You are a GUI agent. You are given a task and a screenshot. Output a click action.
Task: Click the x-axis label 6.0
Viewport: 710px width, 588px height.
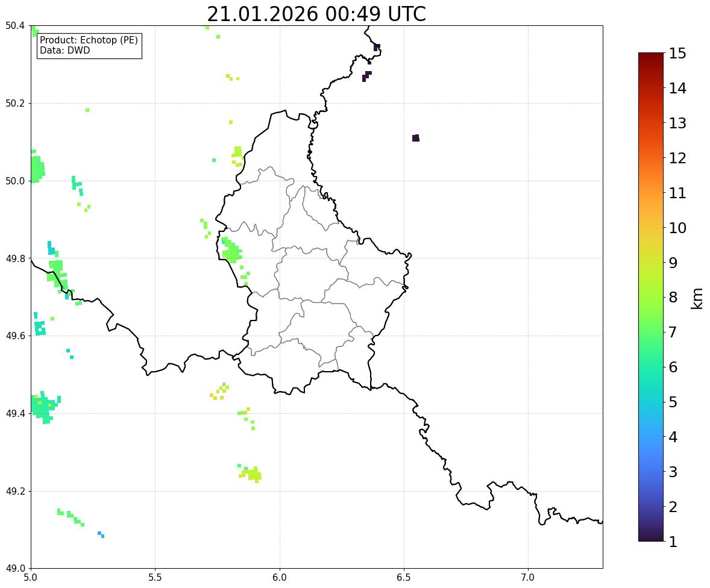click(280, 578)
